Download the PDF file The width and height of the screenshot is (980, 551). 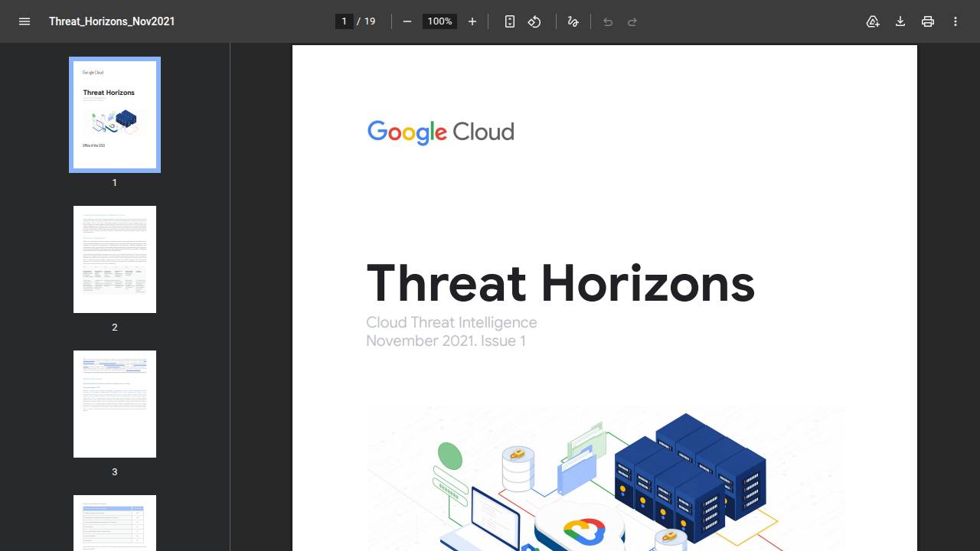click(x=900, y=21)
